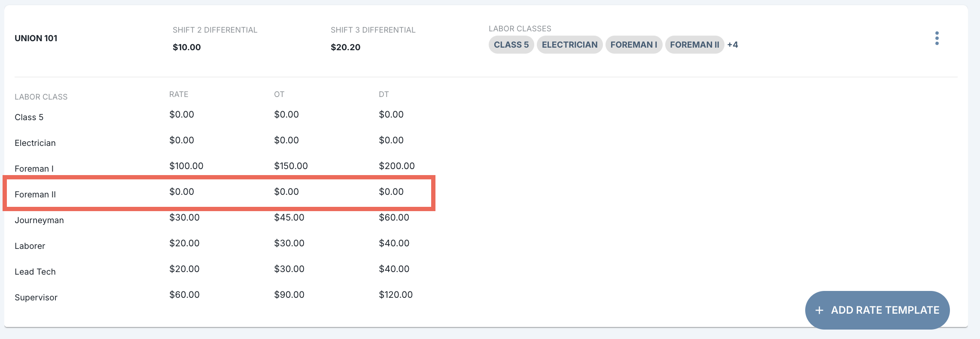This screenshot has width=980, height=339.
Task: Select the Foreman II row label
Action: (x=35, y=194)
